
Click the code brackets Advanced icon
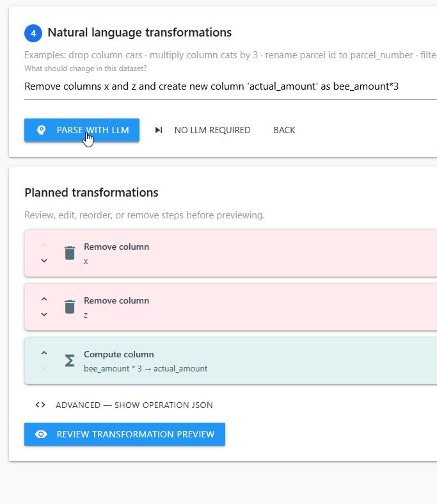click(x=40, y=405)
